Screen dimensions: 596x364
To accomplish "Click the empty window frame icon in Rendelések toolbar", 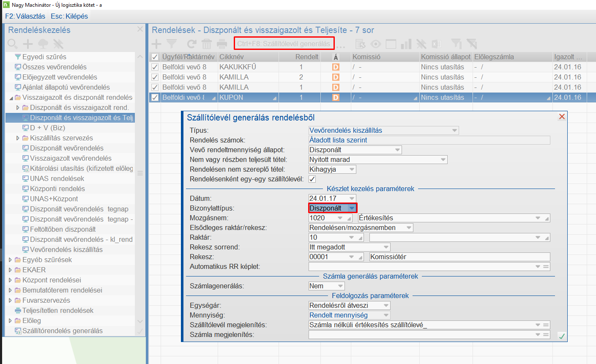I will point(391,44).
